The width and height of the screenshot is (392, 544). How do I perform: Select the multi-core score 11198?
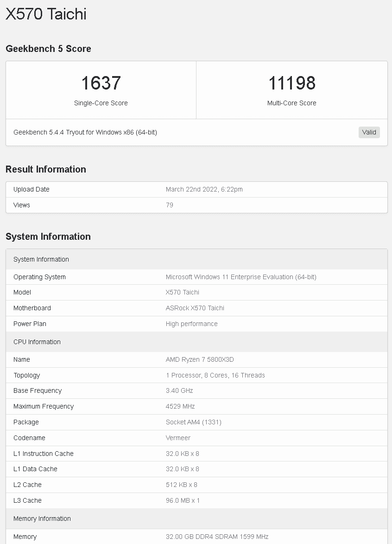point(292,83)
